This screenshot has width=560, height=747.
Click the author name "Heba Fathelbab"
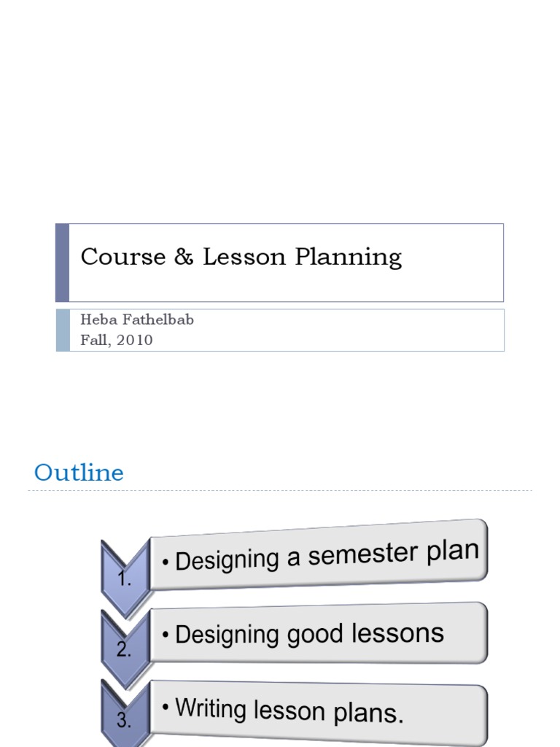137,320
